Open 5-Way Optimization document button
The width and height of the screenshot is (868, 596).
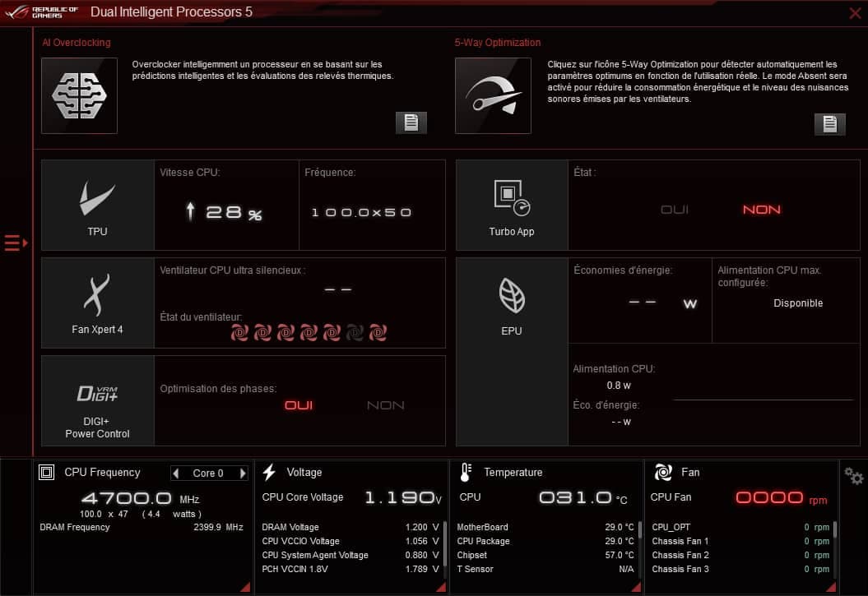point(829,124)
